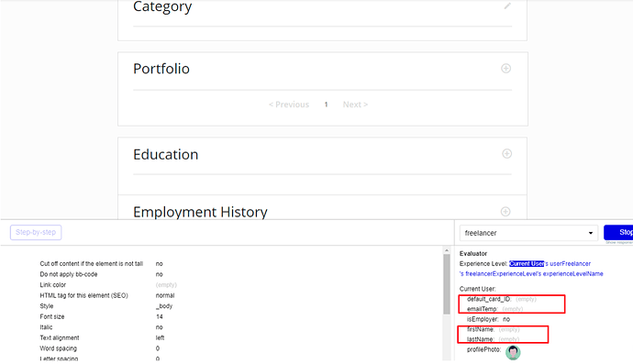
Task: Click the isEmployer value no
Action: point(506,319)
